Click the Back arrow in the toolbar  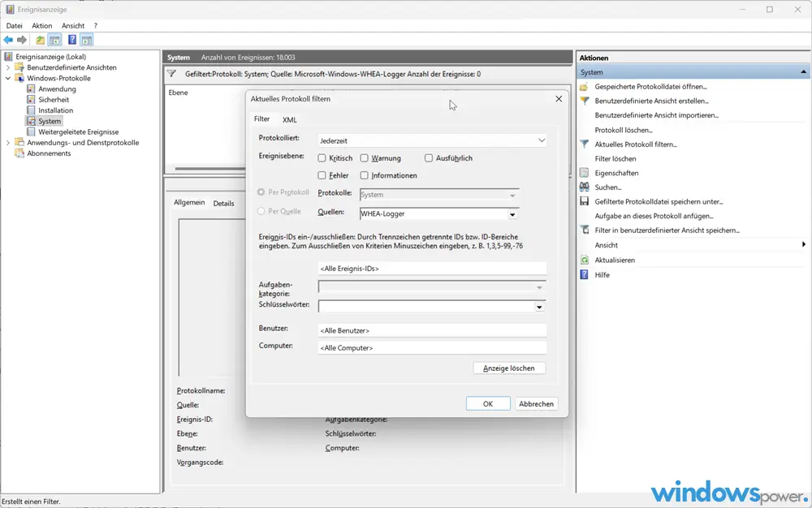pos(8,40)
